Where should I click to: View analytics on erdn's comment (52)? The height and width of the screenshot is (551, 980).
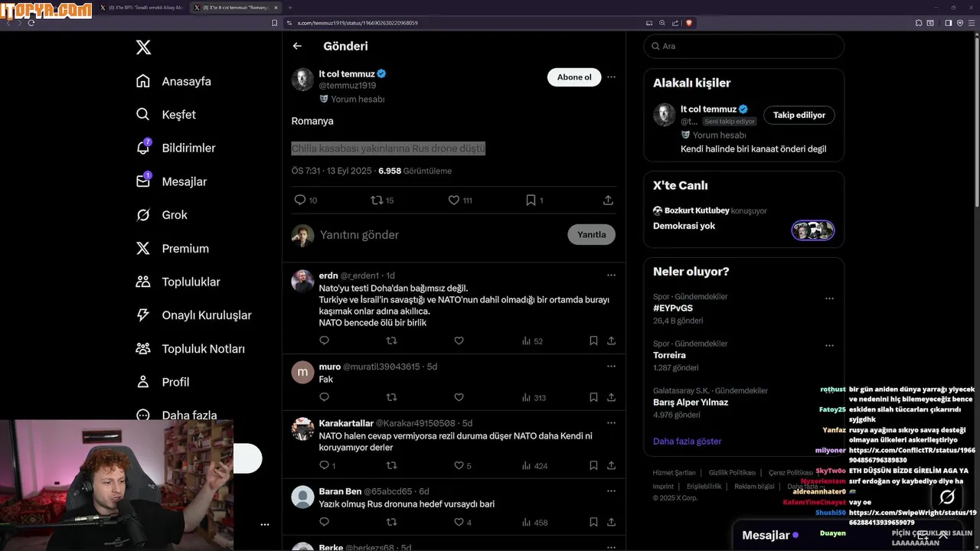click(x=532, y=341)
